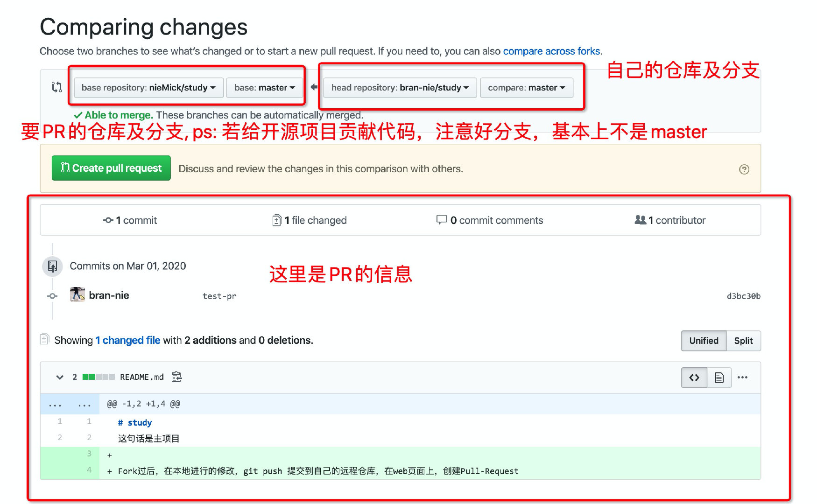Viewport: 817px width, 504px height.
Task: Click the Commits on Mar 01, 2020 heading
Action: [x=128, y=266]
